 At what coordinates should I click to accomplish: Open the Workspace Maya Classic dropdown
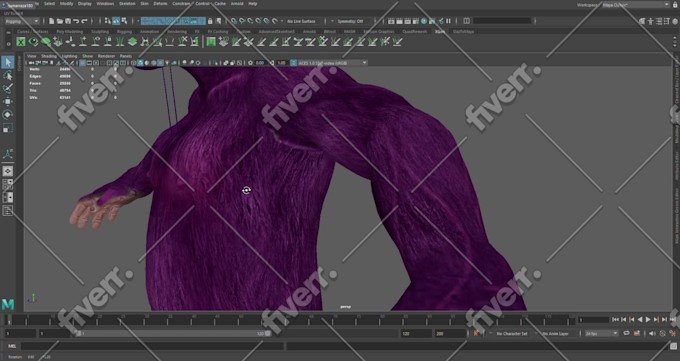pos(636,5)
